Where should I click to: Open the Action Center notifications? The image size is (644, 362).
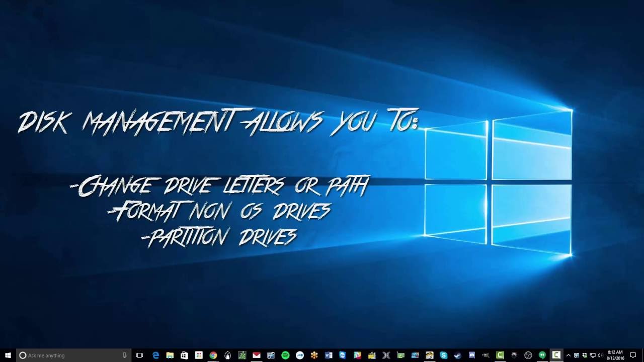point(633,355)
